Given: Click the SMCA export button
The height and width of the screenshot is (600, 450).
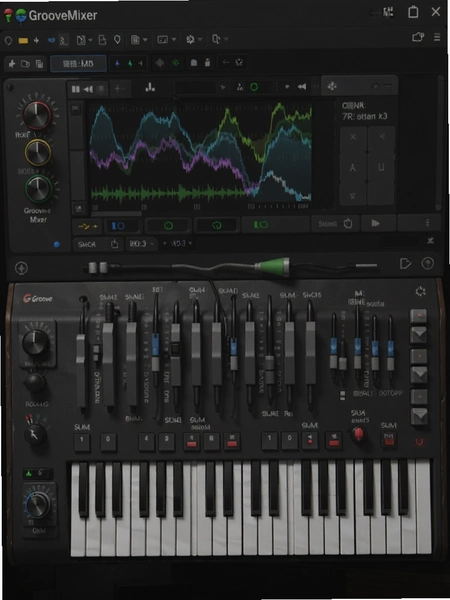Looking at the screenshot, I should coord(98,244).
